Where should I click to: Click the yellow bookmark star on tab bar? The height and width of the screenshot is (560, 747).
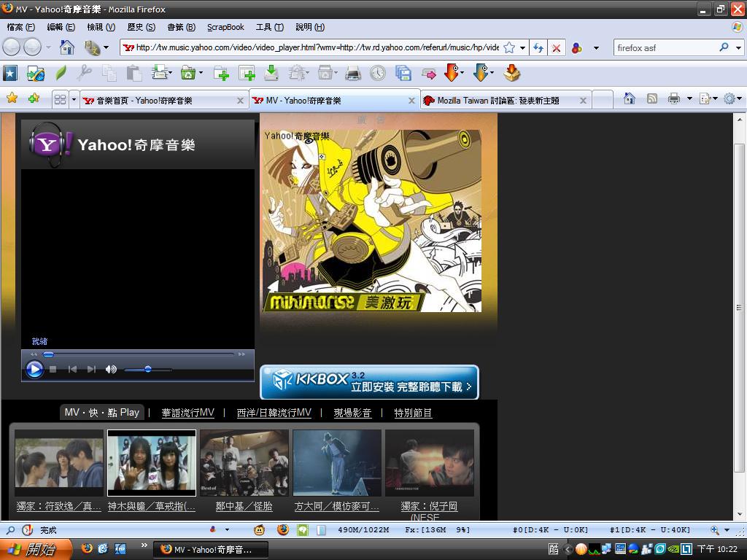coord(12,98)
